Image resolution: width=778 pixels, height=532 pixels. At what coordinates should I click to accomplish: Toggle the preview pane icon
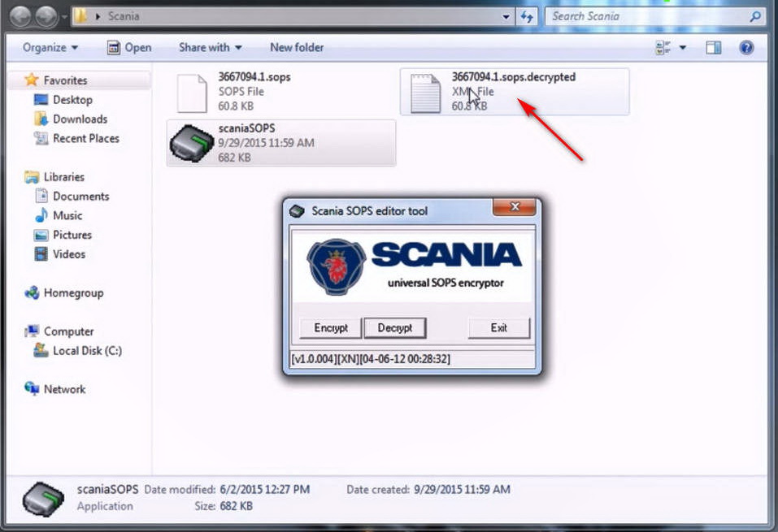(714, 48)
